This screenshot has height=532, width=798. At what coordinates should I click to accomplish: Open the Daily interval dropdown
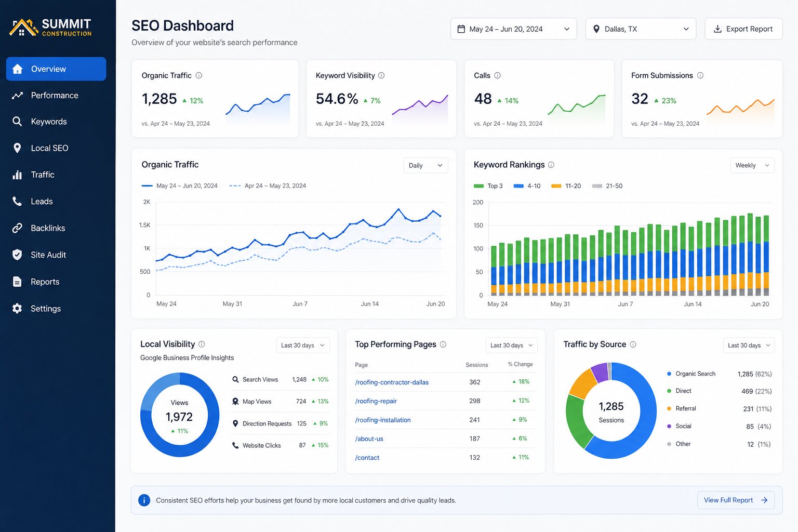[x=425, y=165]
